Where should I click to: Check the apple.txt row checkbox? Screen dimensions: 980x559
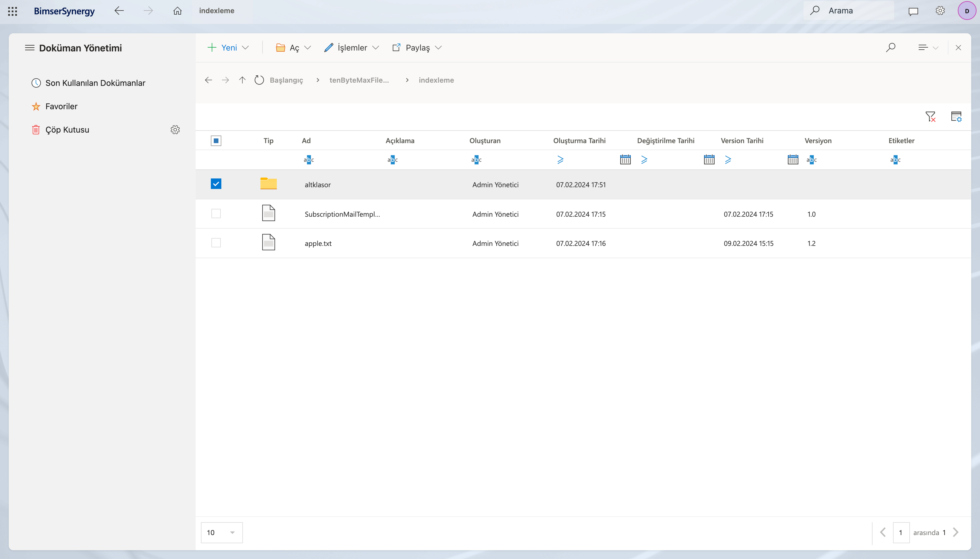pyautogui.click(x=216, y=243)
